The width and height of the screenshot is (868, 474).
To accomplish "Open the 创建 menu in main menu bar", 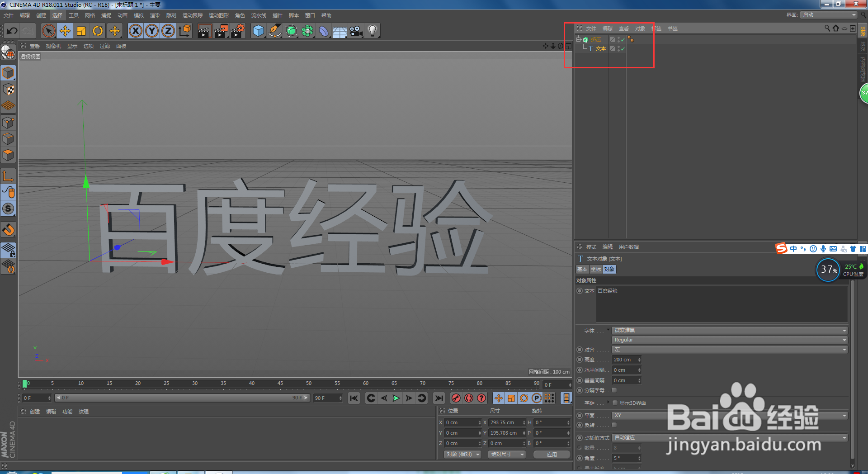I will (x=41, y=15).
